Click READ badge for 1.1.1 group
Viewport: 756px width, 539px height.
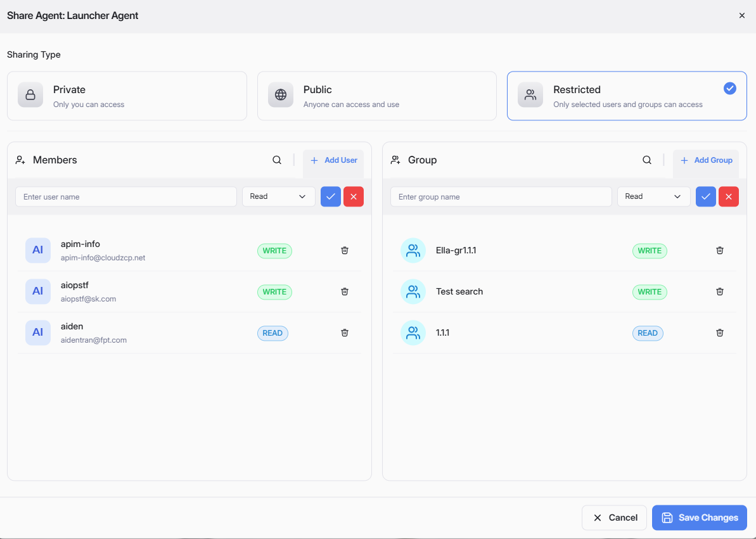pyautogui.click(x=648, y=333)
